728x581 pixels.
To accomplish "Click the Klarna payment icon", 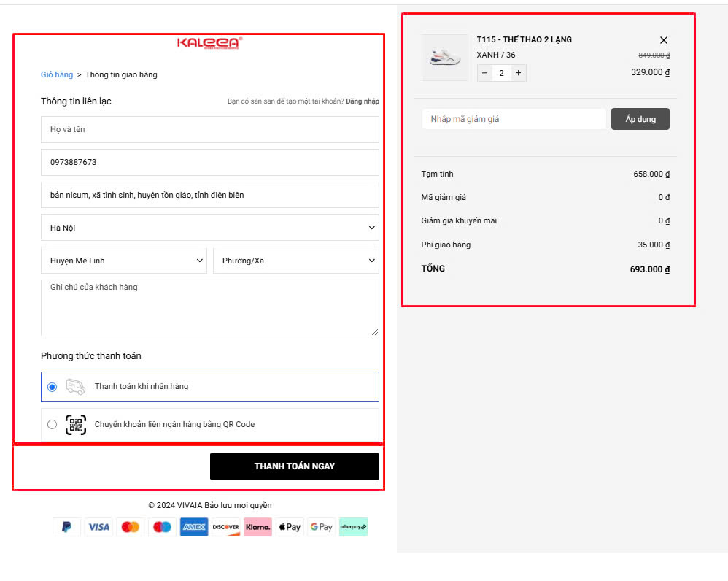I will (x=257, y=527).
